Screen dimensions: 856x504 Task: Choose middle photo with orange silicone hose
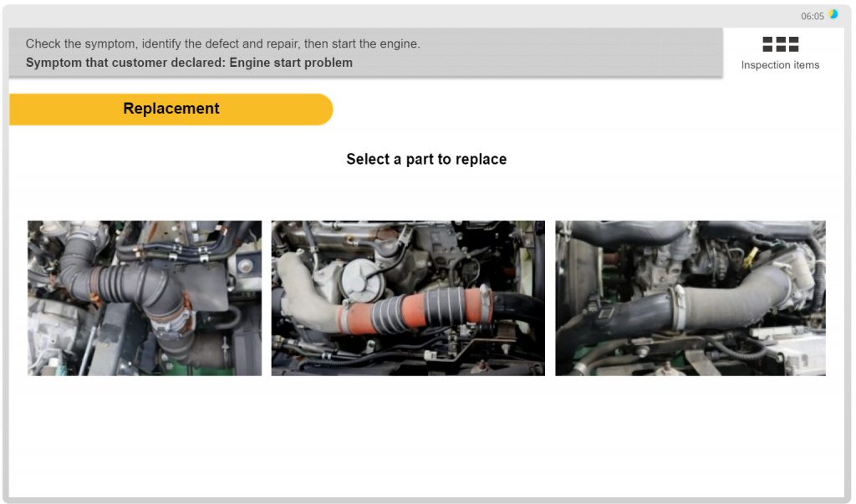[x=407, y=298]
